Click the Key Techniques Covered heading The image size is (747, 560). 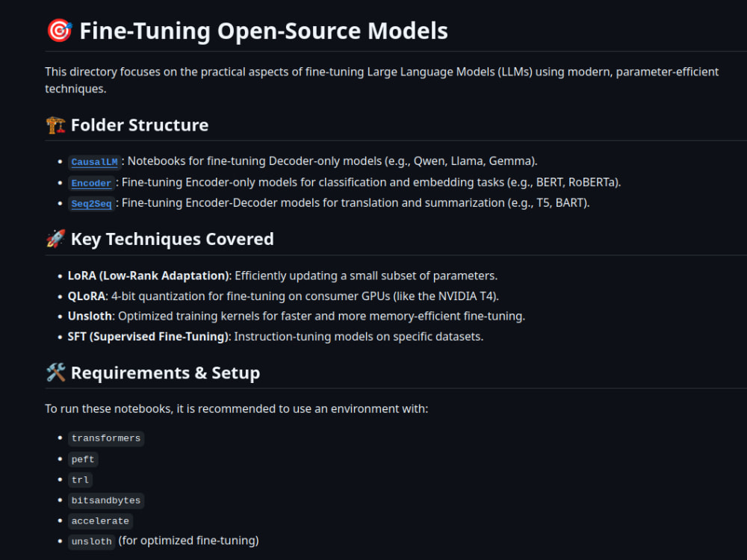(172, 239)
